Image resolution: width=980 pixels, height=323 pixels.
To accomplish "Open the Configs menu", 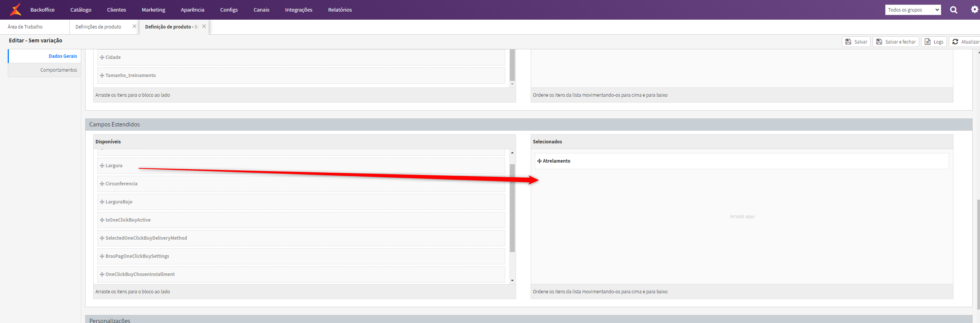I will (229, 10).
